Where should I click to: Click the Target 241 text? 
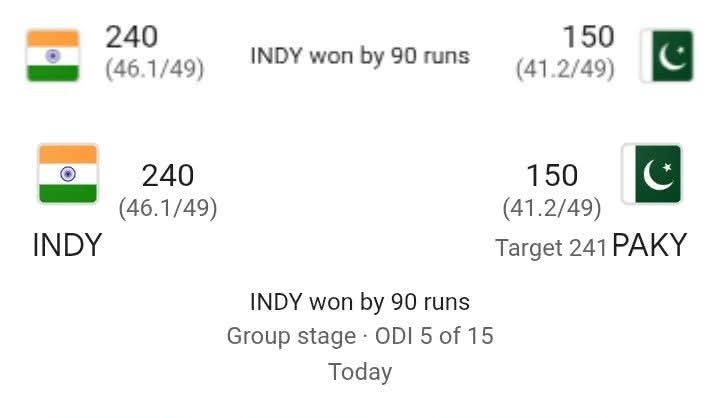(x=551, y=247)
